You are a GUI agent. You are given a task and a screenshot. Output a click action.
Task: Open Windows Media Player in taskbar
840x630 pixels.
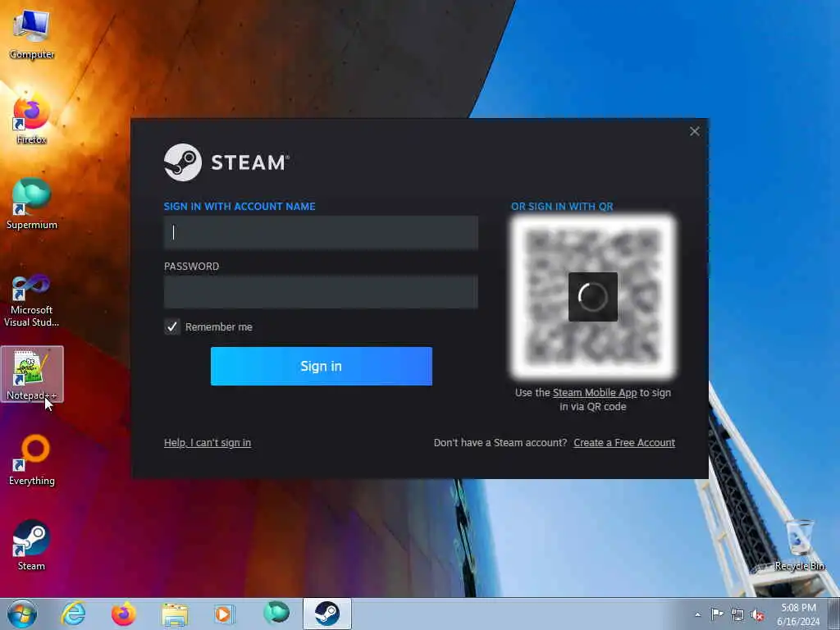pos(225,614)
